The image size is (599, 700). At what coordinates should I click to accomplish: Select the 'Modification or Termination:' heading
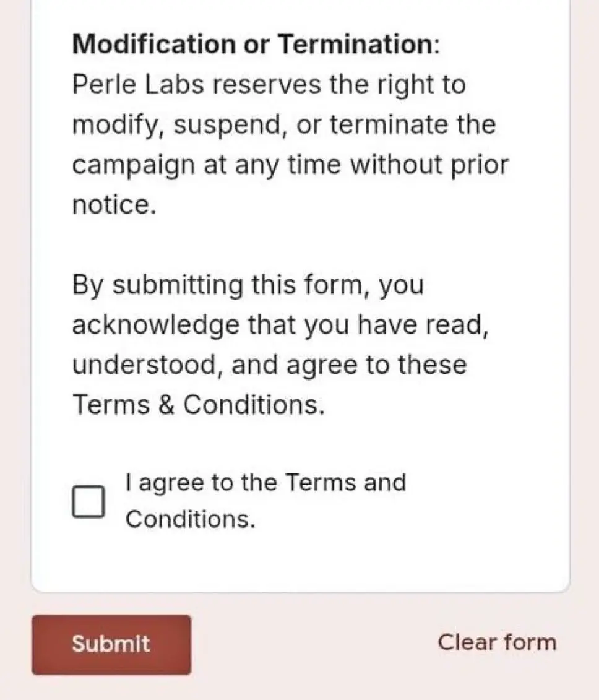click(x=256, y=44)
